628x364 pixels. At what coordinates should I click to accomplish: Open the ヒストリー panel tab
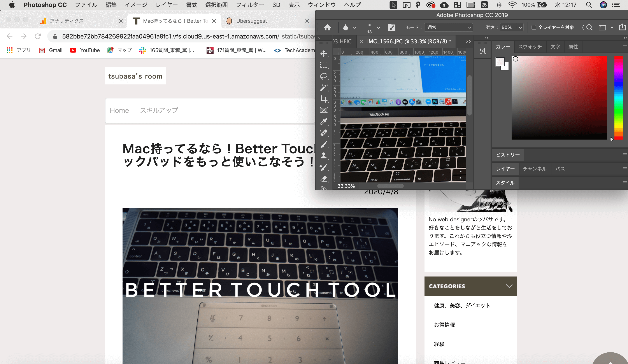point(508,155)
